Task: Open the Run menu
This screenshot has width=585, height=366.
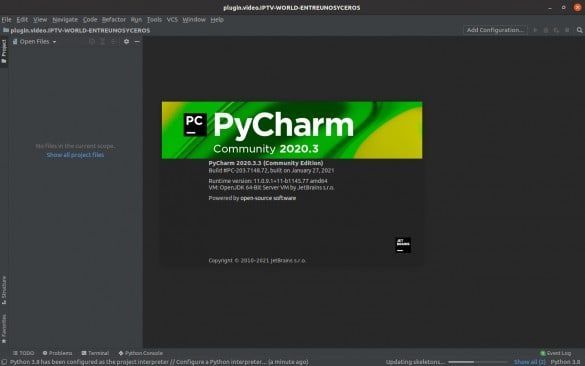Action: [136, 19]
